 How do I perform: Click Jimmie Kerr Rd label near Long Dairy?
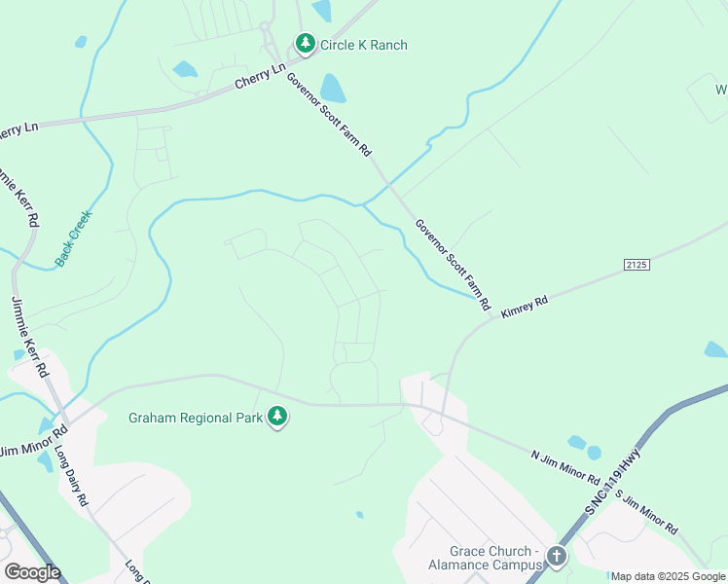(29, 336)
